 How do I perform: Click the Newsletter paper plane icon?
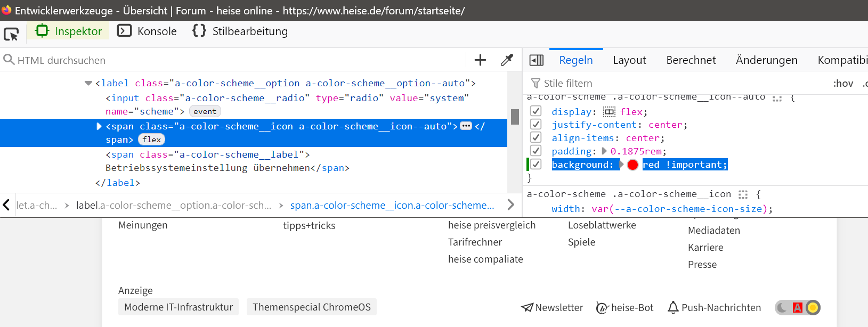[527, 307]
